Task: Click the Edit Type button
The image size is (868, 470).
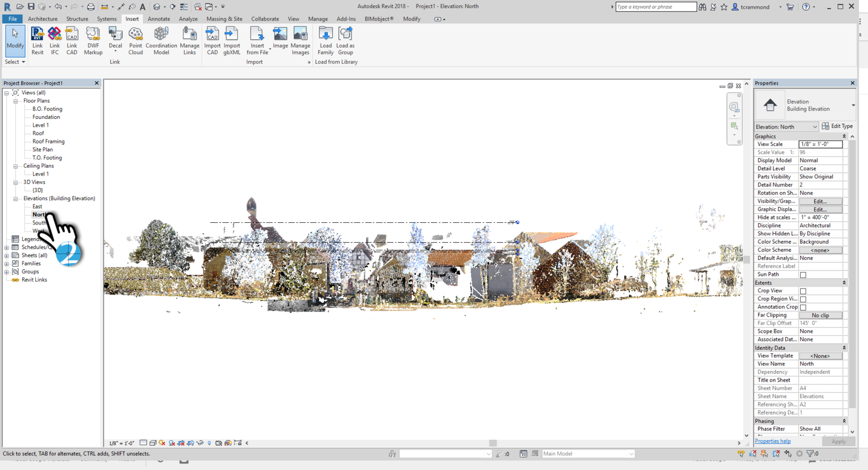Action: (x=837, y=126)
